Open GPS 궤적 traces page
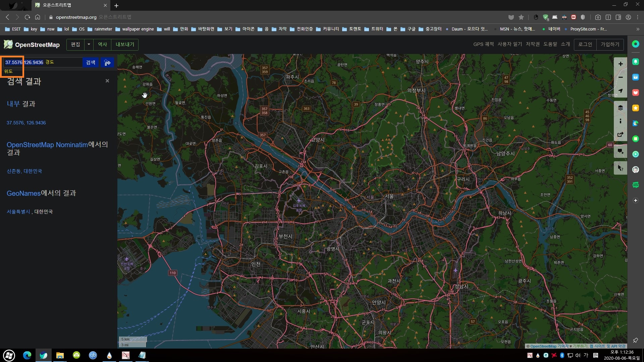 pos(483,44)
